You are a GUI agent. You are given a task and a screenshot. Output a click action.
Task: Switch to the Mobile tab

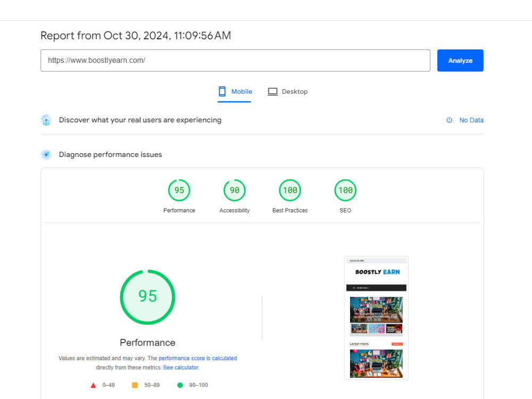(x=235, y=92)
